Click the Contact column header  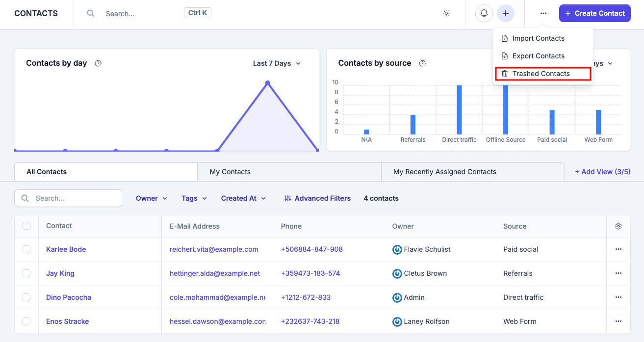pyautogui.click(x=59, y=226)
